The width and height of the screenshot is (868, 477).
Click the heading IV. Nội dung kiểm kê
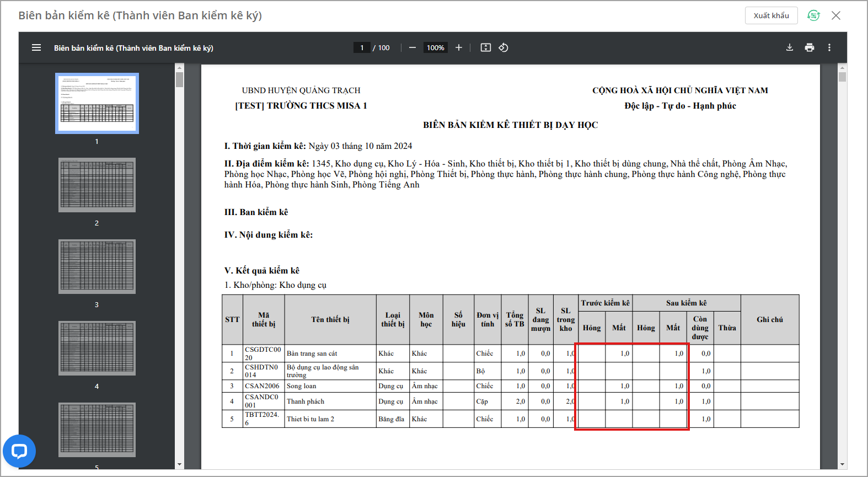pos(269,235)
